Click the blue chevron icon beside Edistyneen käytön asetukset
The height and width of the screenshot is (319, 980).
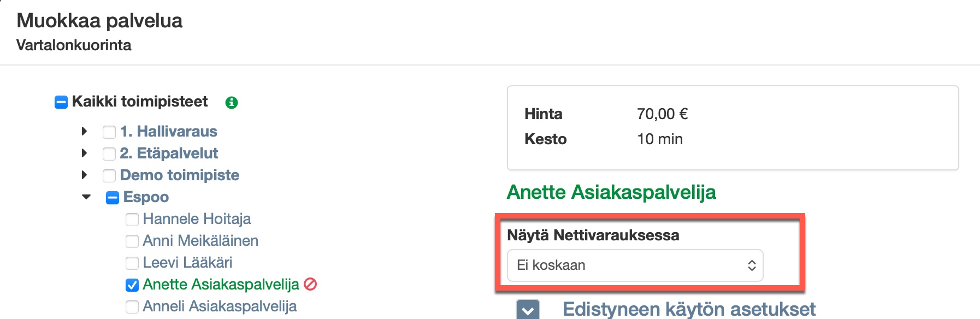point(528,310)
